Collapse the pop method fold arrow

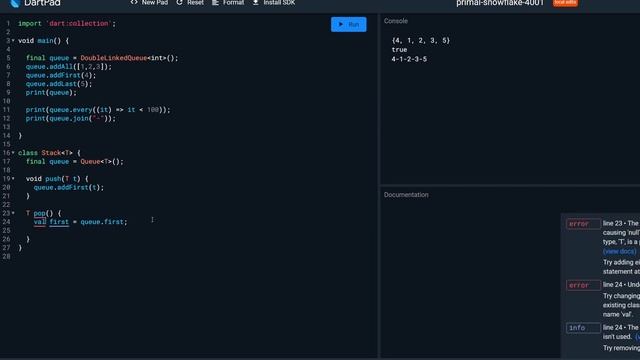pos(13,213)
